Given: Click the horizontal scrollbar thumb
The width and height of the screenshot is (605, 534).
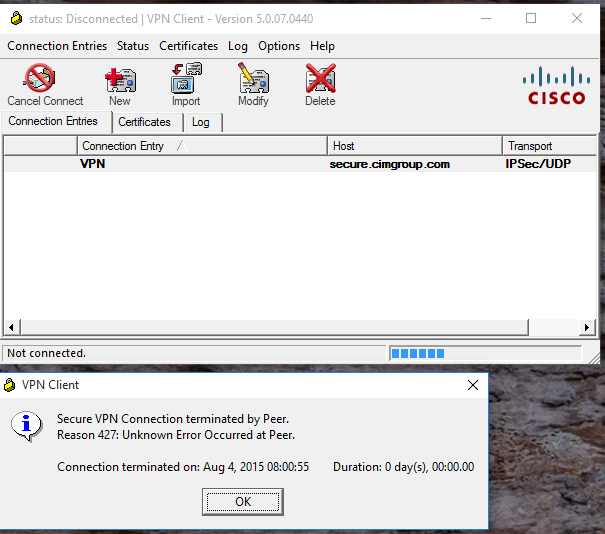Looking at the screenshot, I should (x=274, y=327).
